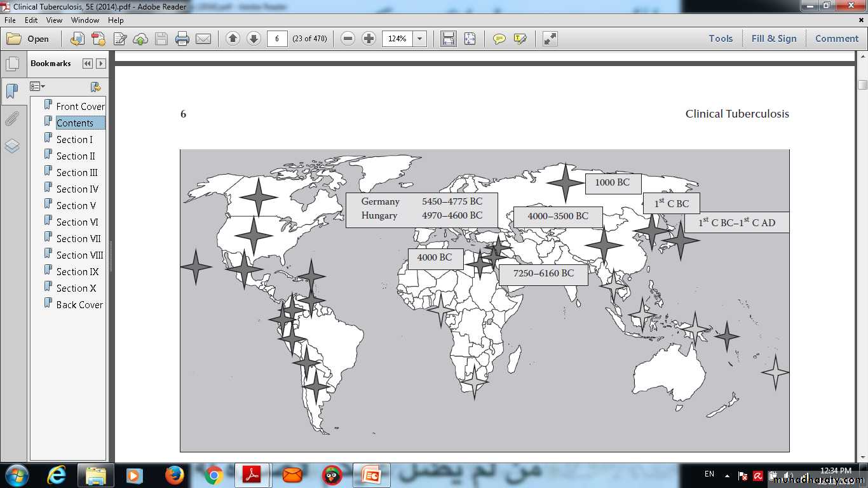Select the highlight text tool
This screenshot has height=488, width=868.
coord(520,39)
